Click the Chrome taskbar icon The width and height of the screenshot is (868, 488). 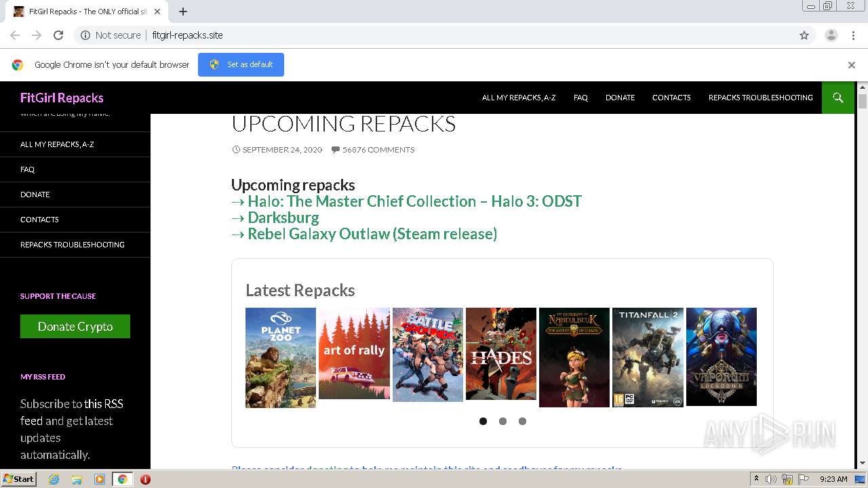[123, 479]
